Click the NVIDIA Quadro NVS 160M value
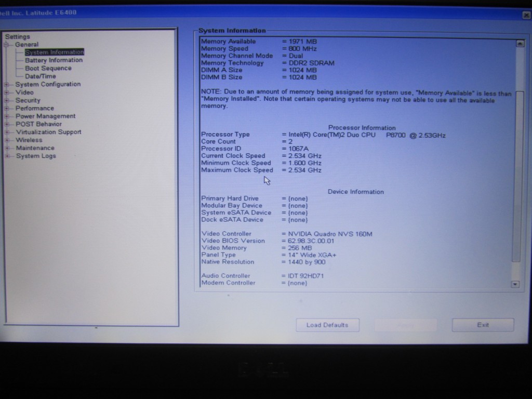 point(330,234)
